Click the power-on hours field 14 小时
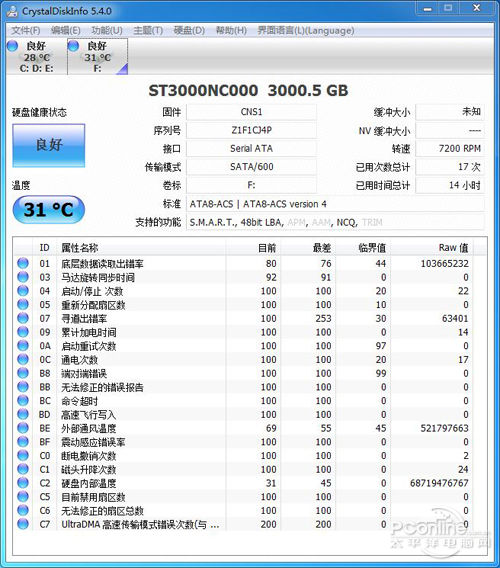The width and height of the screenshot is (500, 568). click(x=450, y=185)
